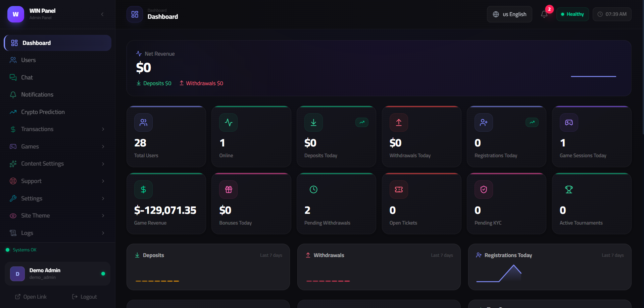Click the Logout button

(x=85, y=297)
